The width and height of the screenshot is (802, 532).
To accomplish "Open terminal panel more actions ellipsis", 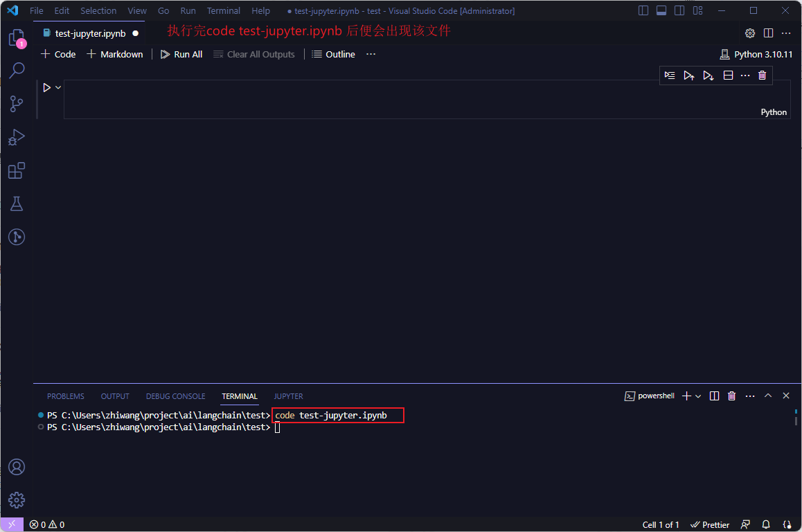I will pyautogui.click(x=750, y=396).
